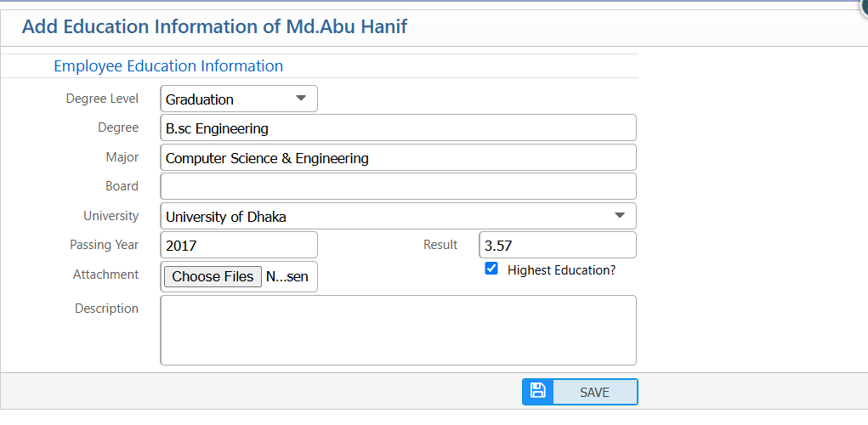Click the Major field with Computer Science
The image size is (868, 425).
[x=398, y=157]
